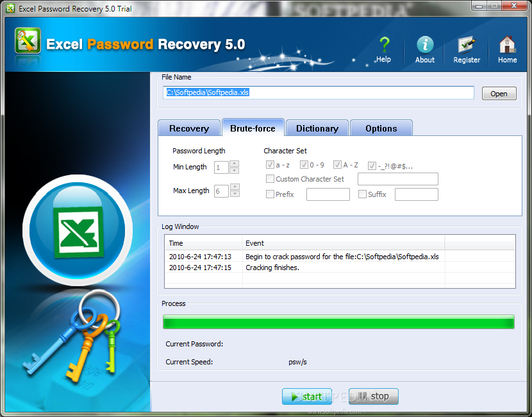Viewport: 532px width, 417px height.
Task: Click timestamp 2010-6-24 17:47:13
Action: pyautogui.click(x=200, y=257)
